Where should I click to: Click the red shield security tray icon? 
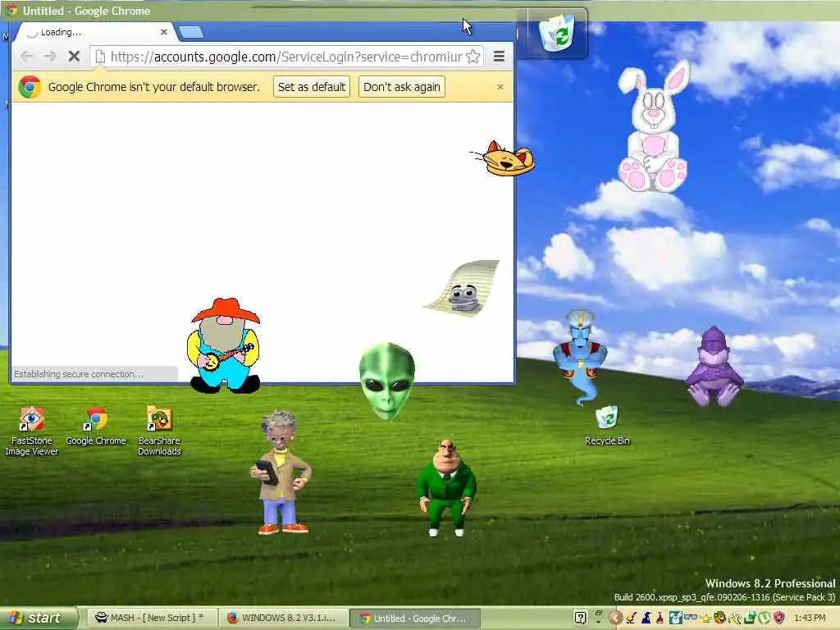[779, 618]
